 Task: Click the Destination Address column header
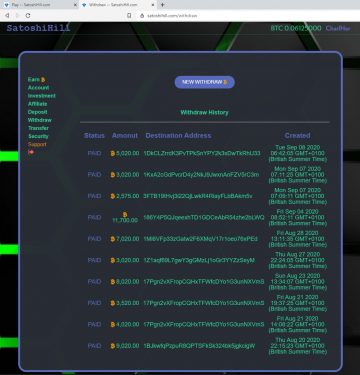click(178, 136)
